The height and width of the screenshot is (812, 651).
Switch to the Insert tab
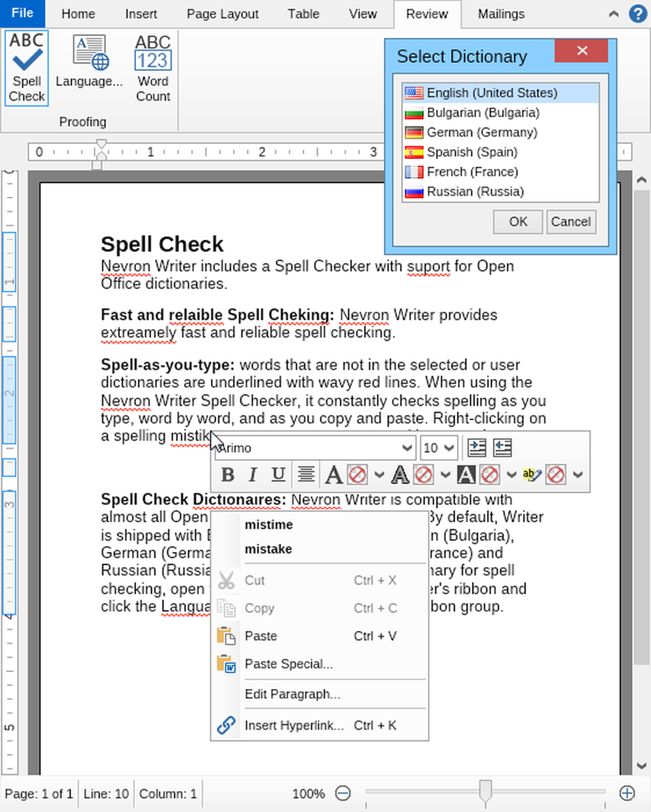pyautogui.click(x=141, y=14)
